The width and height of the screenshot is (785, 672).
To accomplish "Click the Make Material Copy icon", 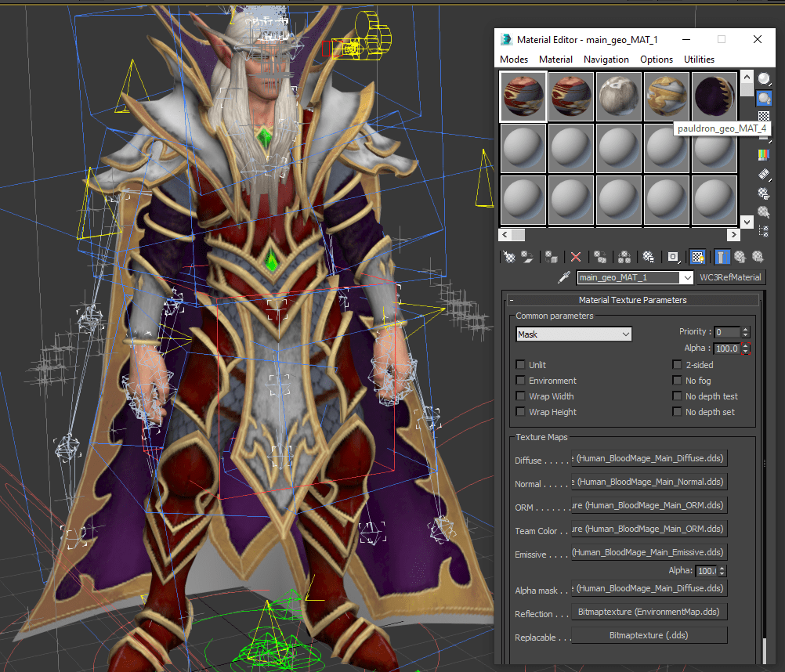I will [x=600, y=257].
